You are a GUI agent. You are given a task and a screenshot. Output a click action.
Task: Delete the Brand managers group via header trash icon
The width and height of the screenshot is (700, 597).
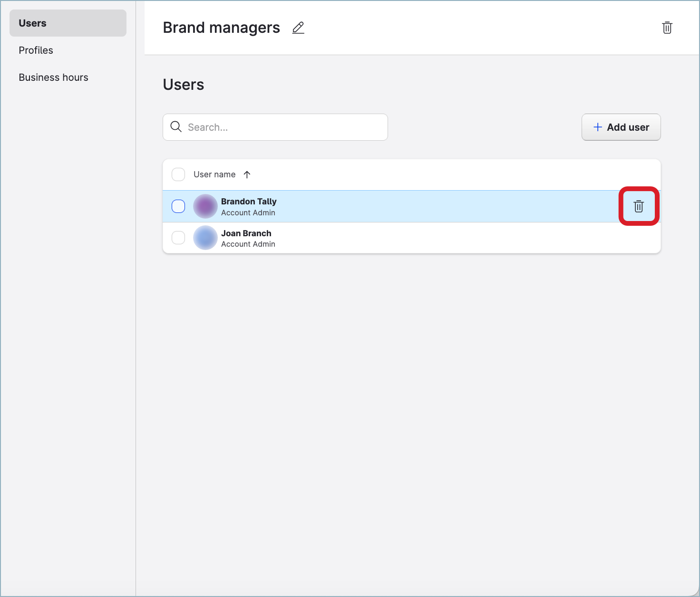click(667, 28)
